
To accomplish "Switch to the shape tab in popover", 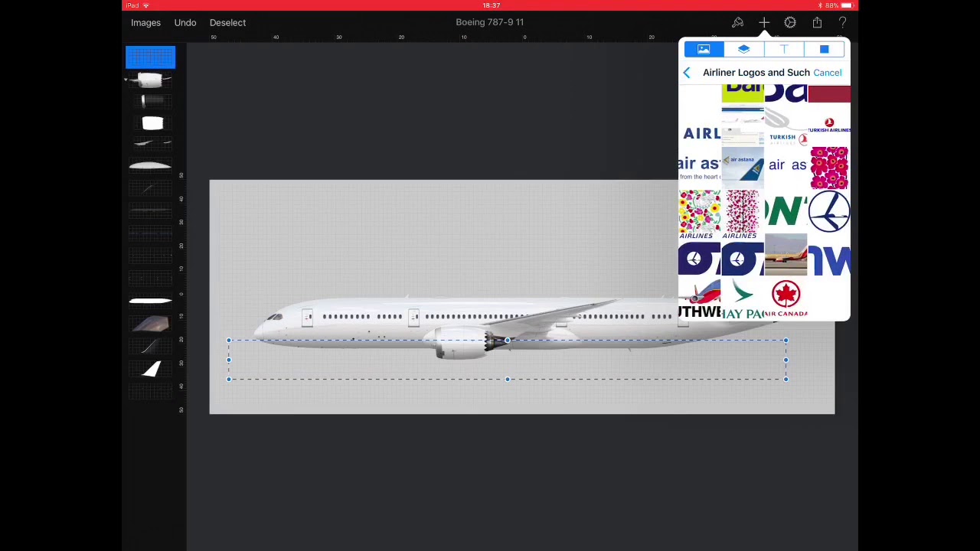I will point(824,50).
